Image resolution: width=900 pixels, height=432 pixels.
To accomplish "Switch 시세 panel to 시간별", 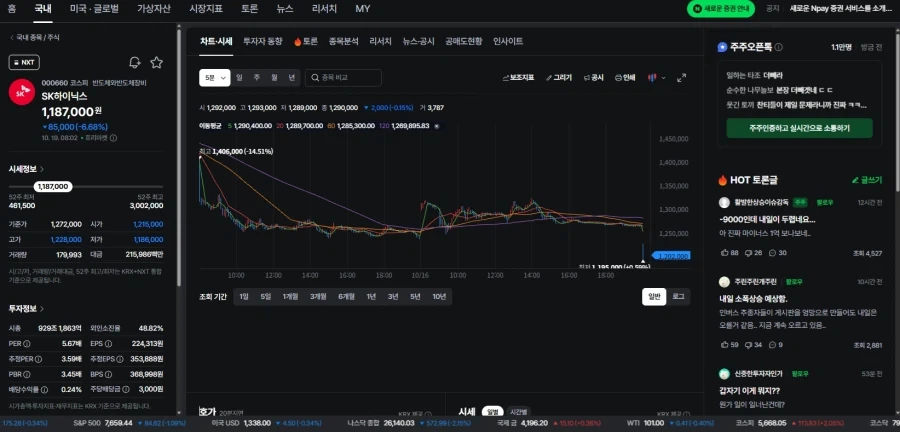I will [519, 412].
